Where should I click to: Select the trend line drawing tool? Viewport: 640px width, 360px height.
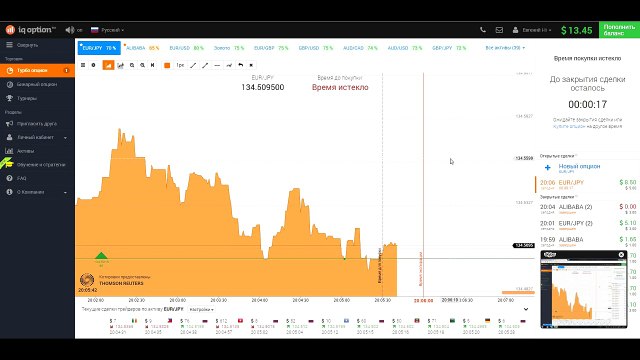pyautogui.click(x=193, y=65)
